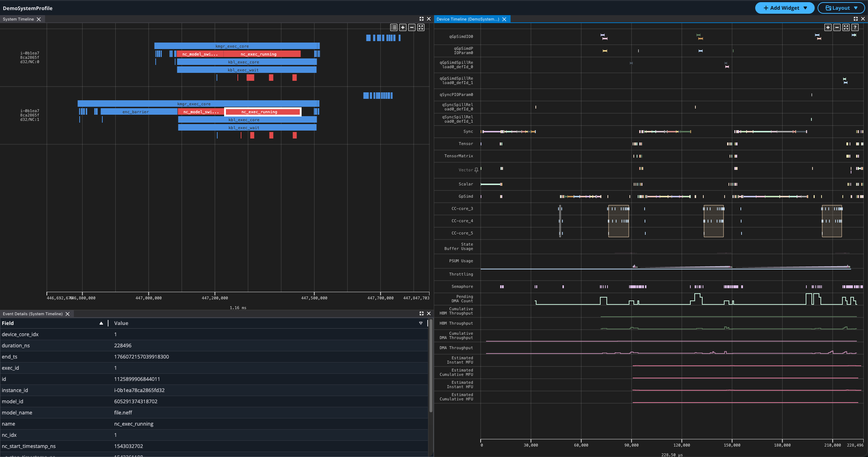Zoom out on the Device Timeline

pos(837,27)
